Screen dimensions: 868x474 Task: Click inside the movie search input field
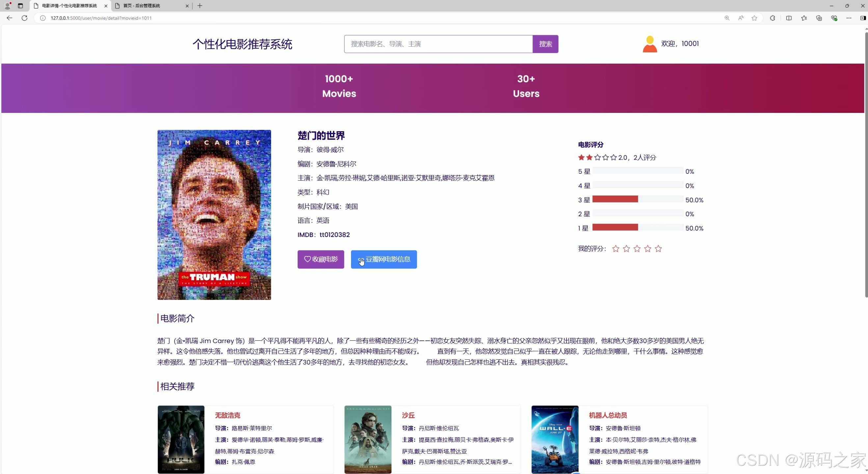(438, 44)
